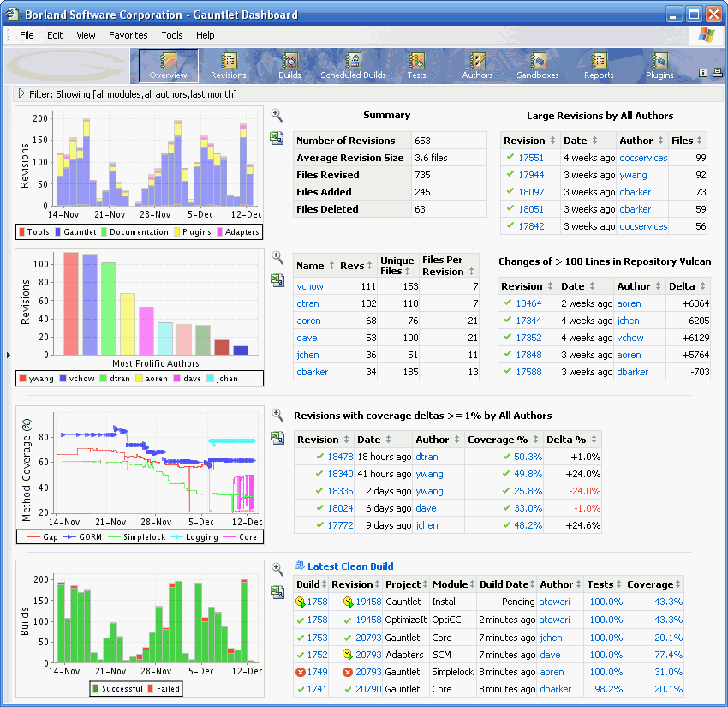Click the print icon in toolbar
This screenshot has height=707, width=728.
(716, 73)
